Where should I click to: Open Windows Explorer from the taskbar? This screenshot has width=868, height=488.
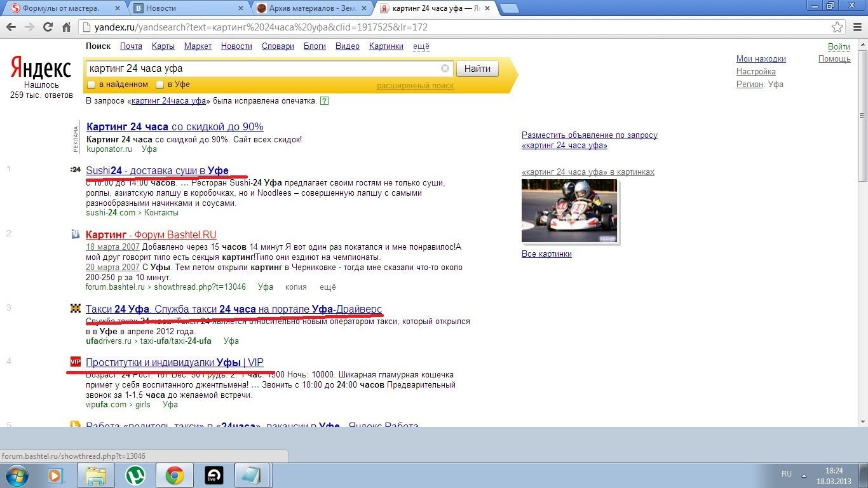[x=96, y=475]
